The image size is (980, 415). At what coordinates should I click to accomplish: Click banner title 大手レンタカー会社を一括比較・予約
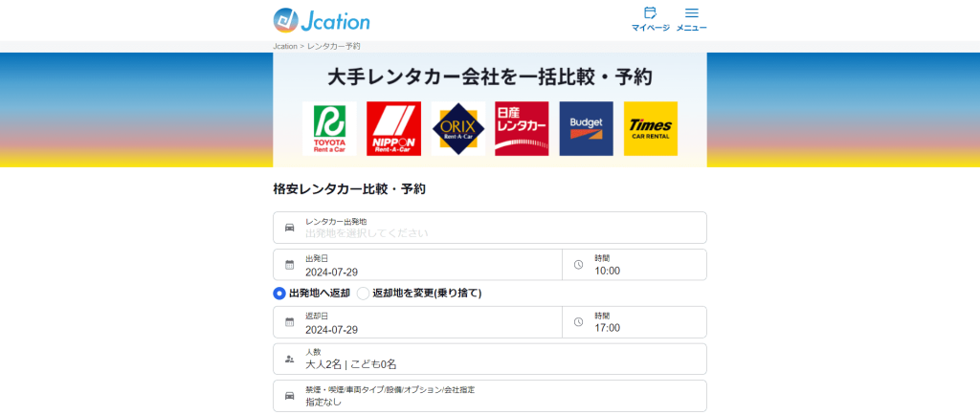tap(490, 77)
